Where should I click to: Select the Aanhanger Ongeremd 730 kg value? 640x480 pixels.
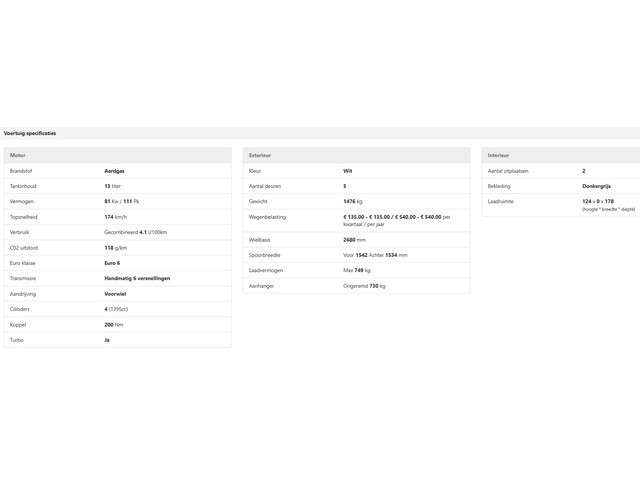pos(364,286)
